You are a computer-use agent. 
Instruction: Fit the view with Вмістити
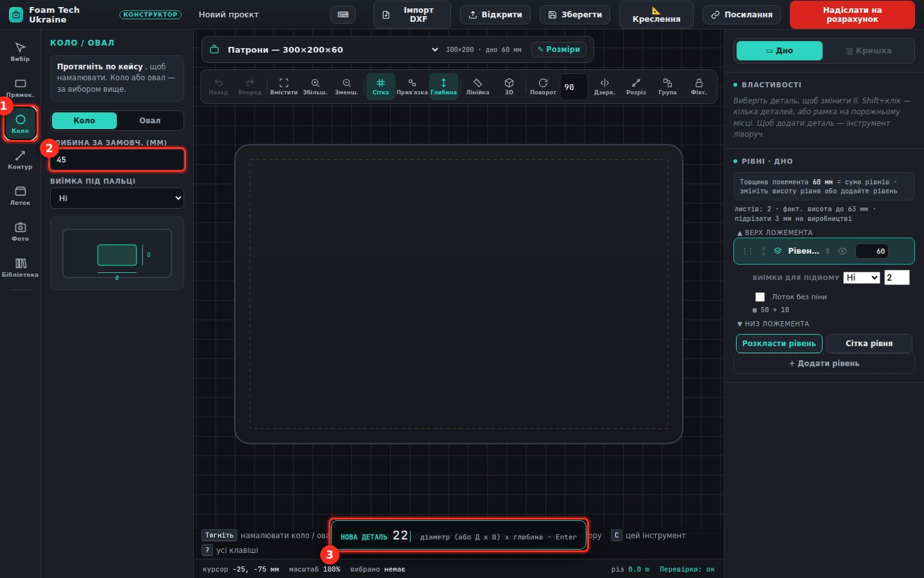(x=284, y=87)
